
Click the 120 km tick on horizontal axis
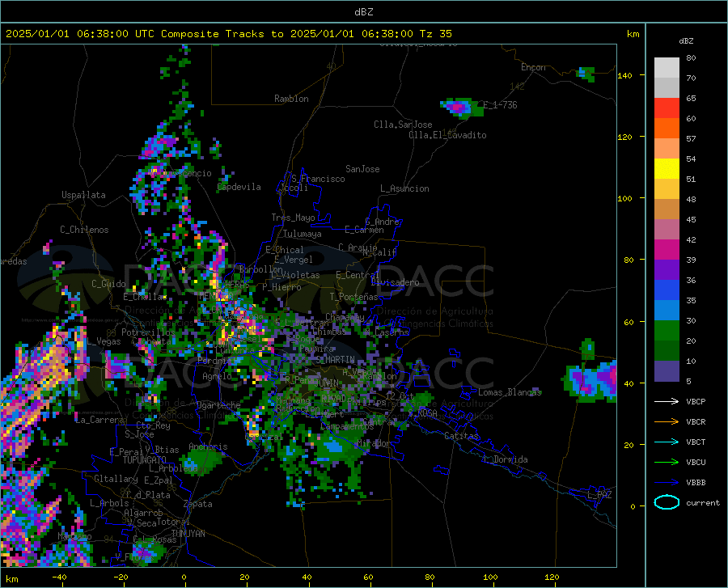coord(552,577)
